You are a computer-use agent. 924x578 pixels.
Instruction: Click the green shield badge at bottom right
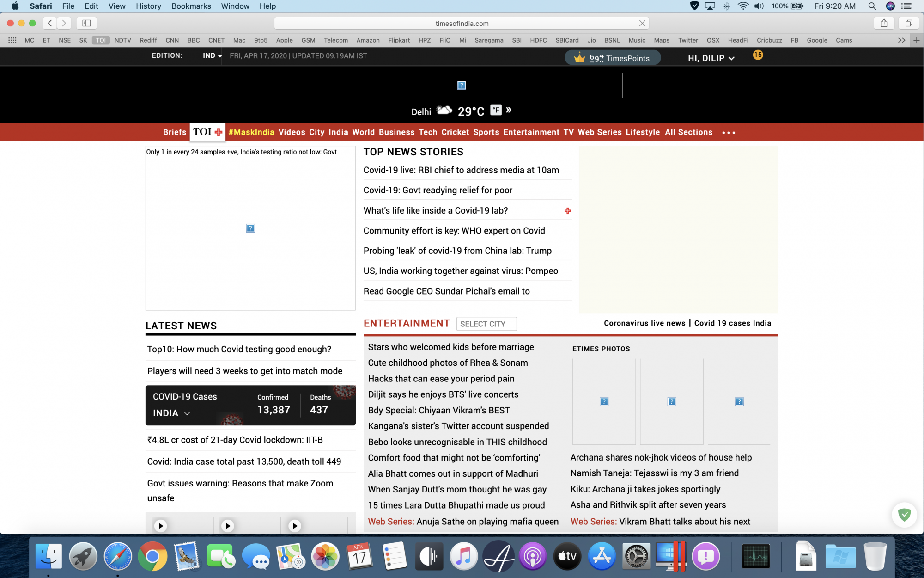[904, 515]
